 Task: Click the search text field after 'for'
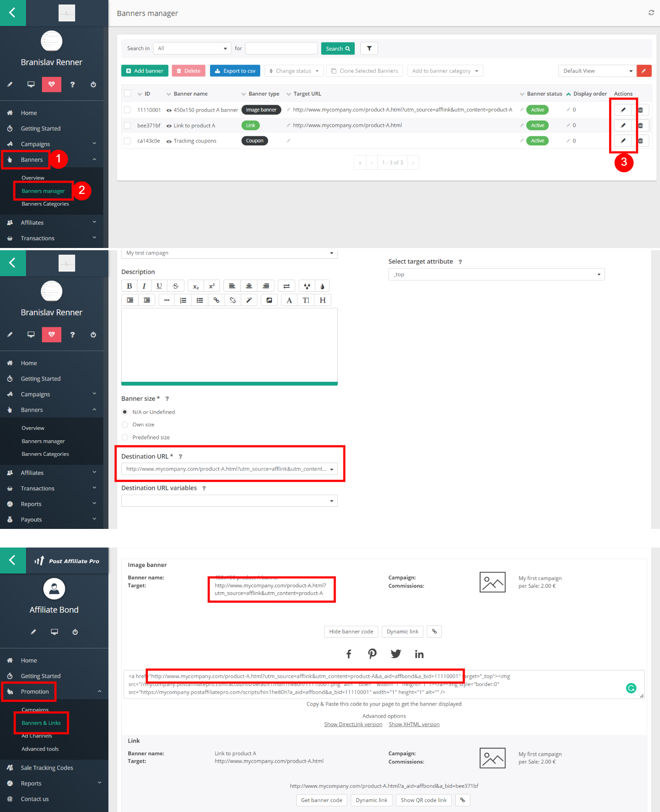(281, 48)
